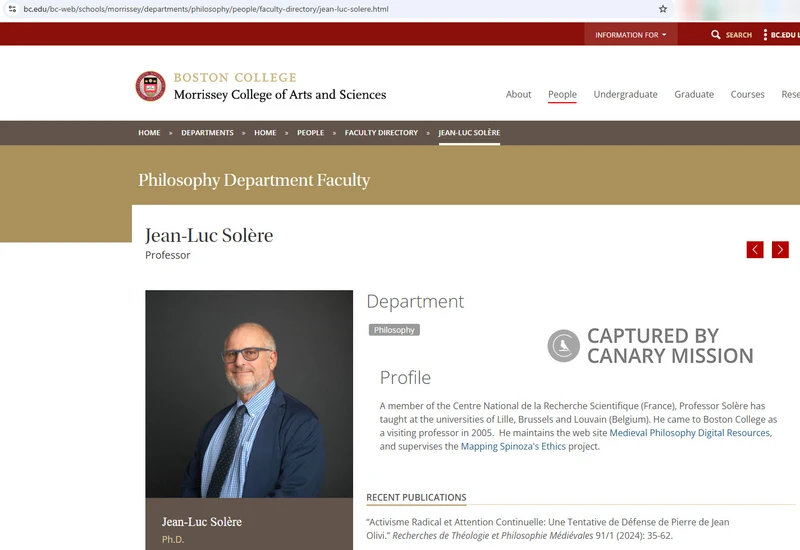Click the Boston College seal logo

[x=151, y=86]
